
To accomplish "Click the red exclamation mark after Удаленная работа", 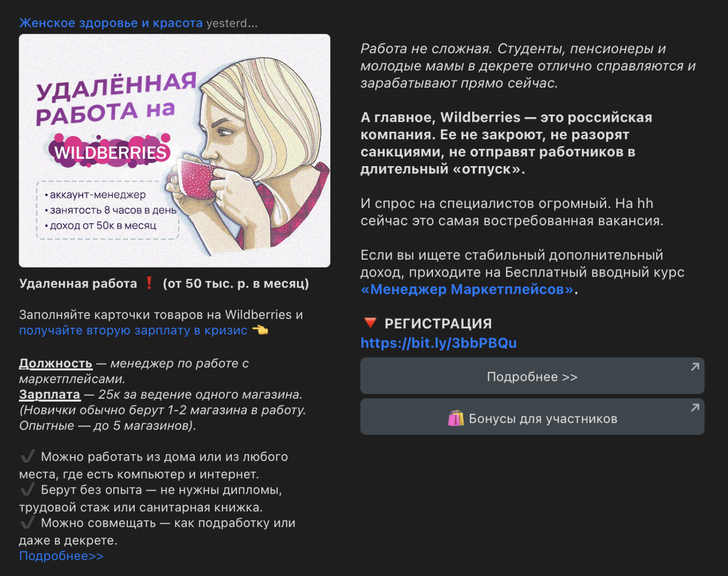I will pyautogui.click(x=150, y=284).
